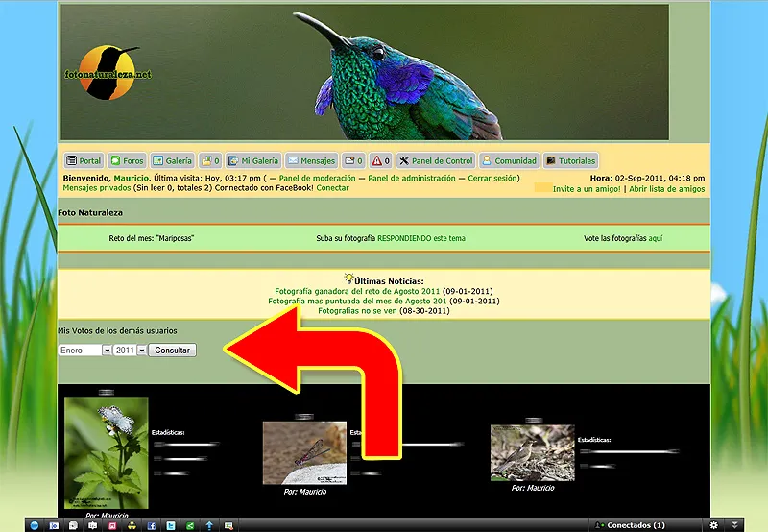This screenshot has width=768, height=532.
Task: Open Mensajes privados link
Action: (97, 187)
